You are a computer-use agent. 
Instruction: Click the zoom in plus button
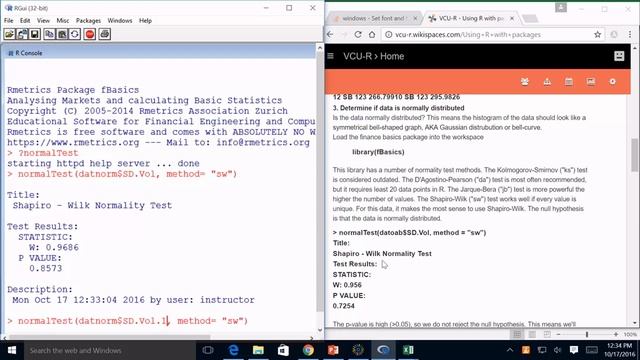[x=616, y=334]
